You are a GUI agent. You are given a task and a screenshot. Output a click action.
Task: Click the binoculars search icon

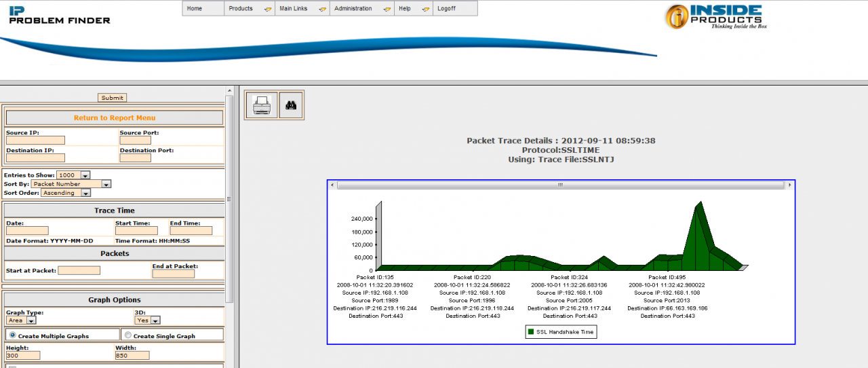pyautogui.click(x=292, y=105)
